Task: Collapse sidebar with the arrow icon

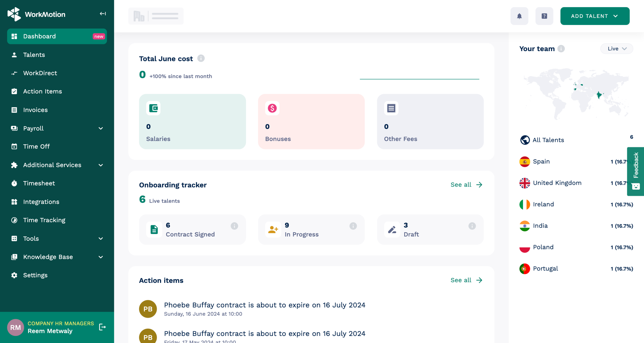Action: coord(103,14)
